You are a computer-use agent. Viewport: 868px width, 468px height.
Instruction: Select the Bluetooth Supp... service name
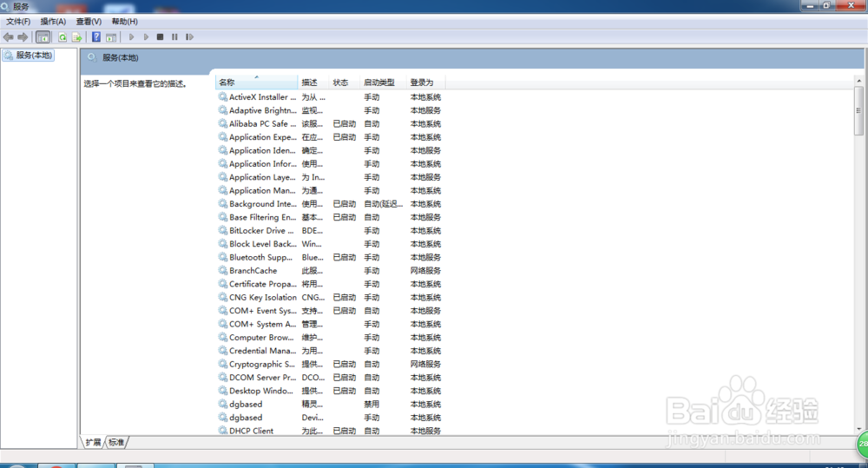pos(260,257)
